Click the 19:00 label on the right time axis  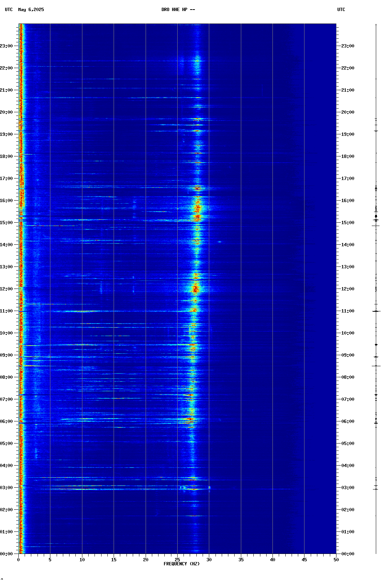[348, 134]
